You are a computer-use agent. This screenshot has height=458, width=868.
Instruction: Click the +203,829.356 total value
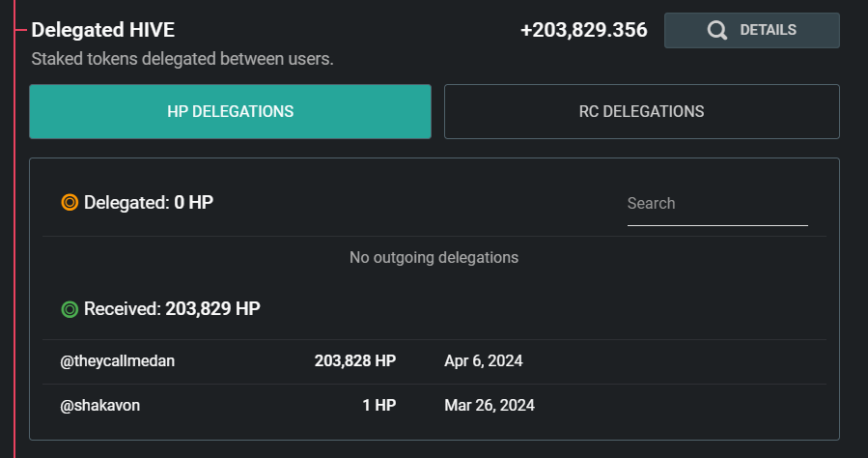584,30
